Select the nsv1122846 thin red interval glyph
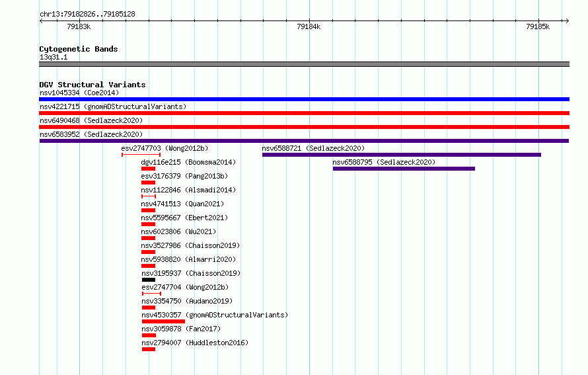The height and width of the screenshot is (375, 588). (x=149, y=196)
